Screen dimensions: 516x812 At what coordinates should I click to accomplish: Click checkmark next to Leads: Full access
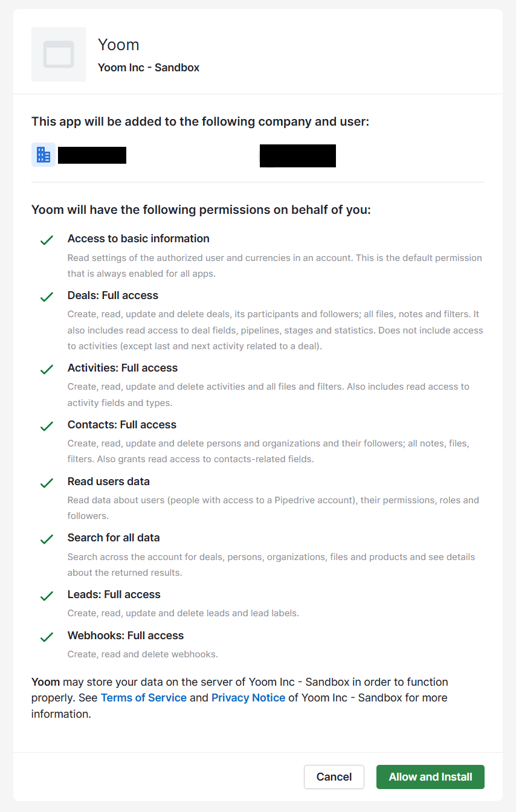(47, 596)
